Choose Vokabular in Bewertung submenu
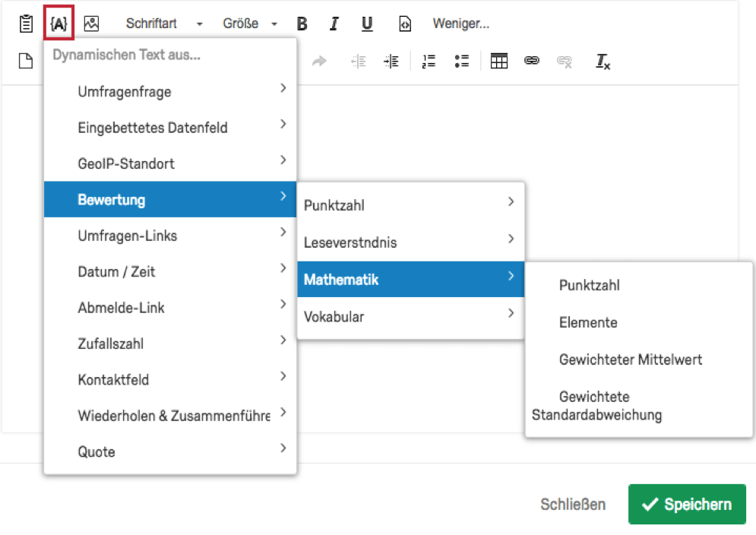This screenshot has width=756, height=535. [x=411, y=316]
